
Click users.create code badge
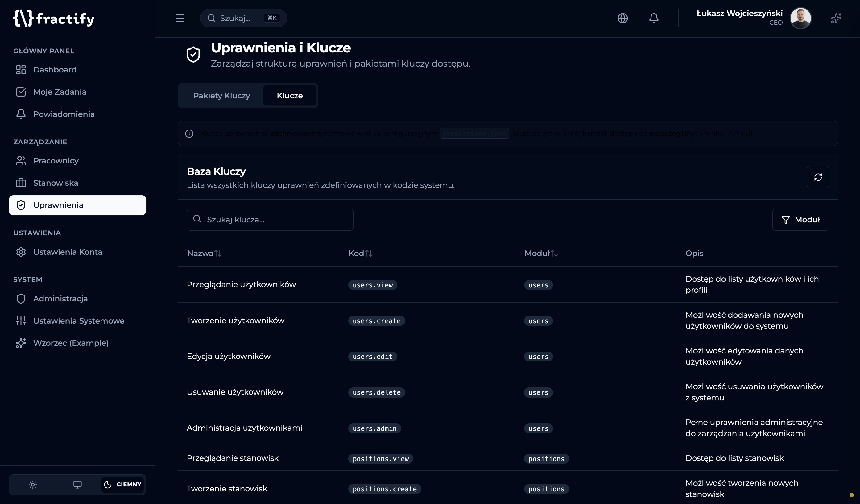click(376, 321)
